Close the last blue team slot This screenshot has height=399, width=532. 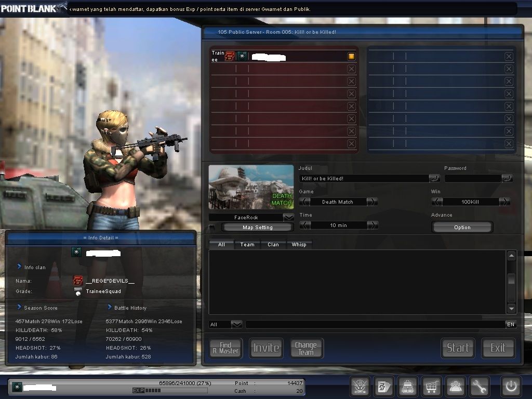click(x=509, y=144)
